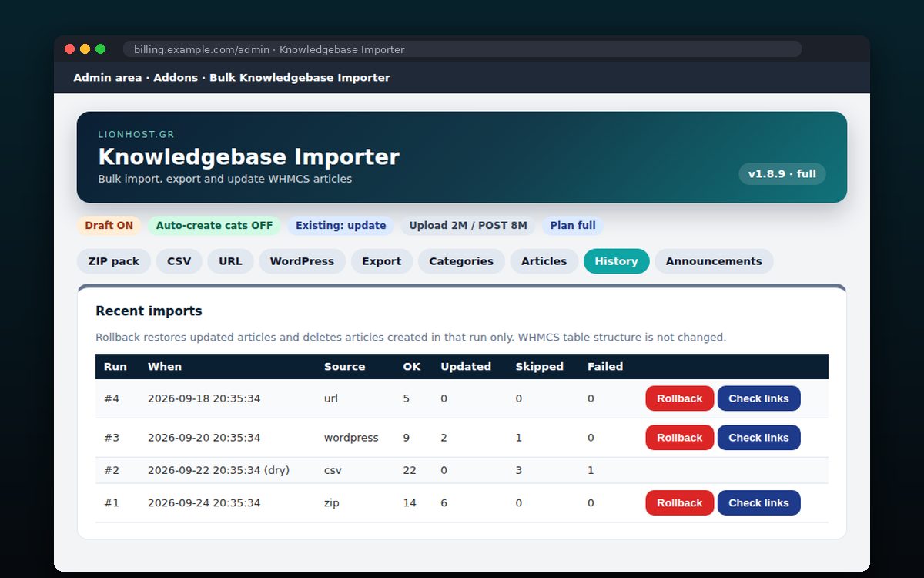Click the Run column header
This screenshot has width=924, height=578.
(x=115, y=367)
